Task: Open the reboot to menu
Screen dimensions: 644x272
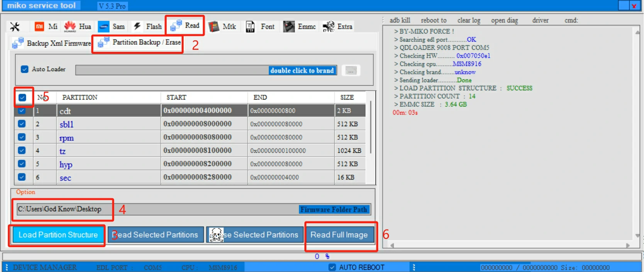Action: 434,20
